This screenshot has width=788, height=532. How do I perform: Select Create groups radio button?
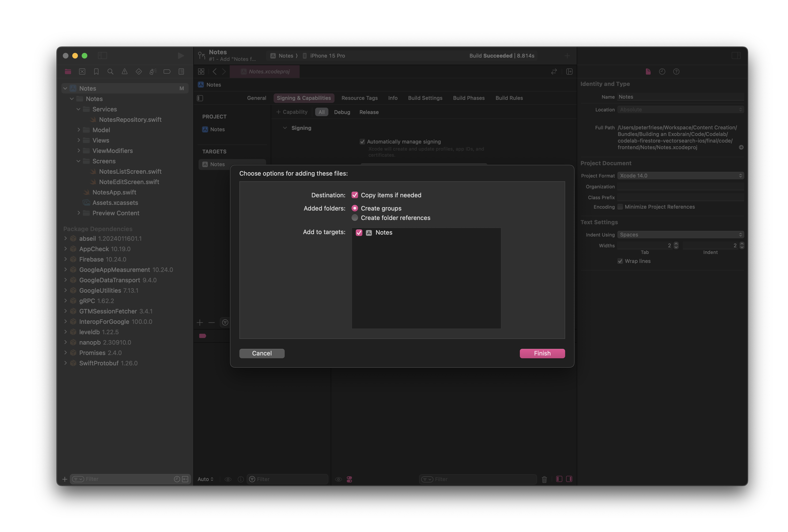pos(355,208)
